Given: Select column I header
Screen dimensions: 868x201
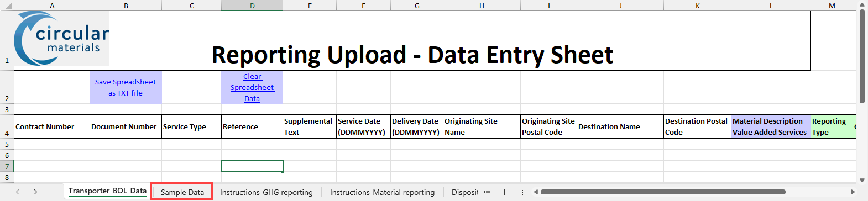Looking at the screenshot, I should tap(548, 6).
